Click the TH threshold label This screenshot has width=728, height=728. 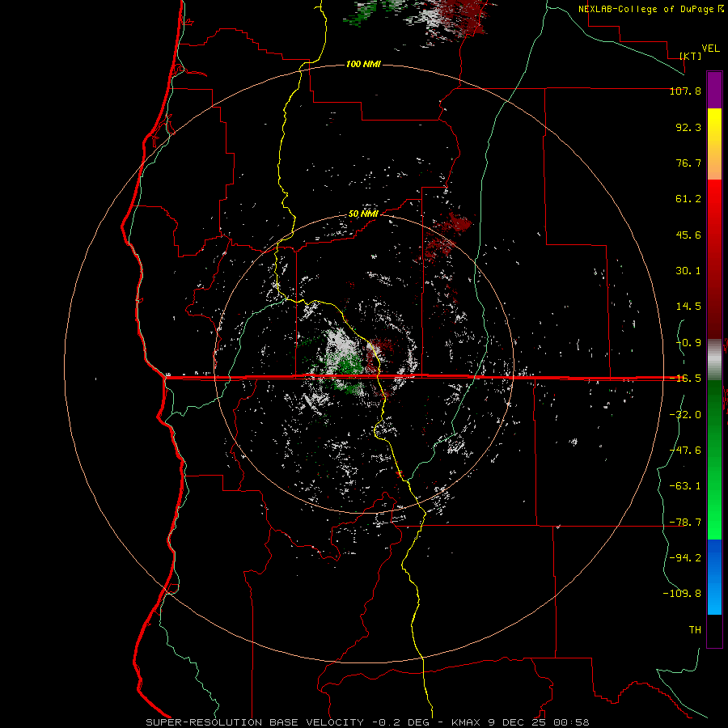coord(695,630)
